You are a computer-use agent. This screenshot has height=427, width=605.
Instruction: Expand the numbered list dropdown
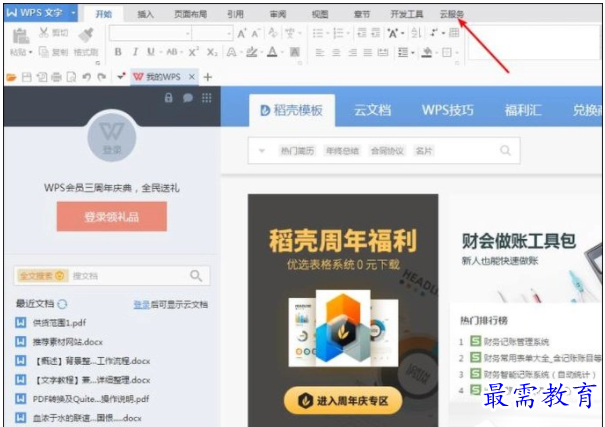tap(348, 34)
